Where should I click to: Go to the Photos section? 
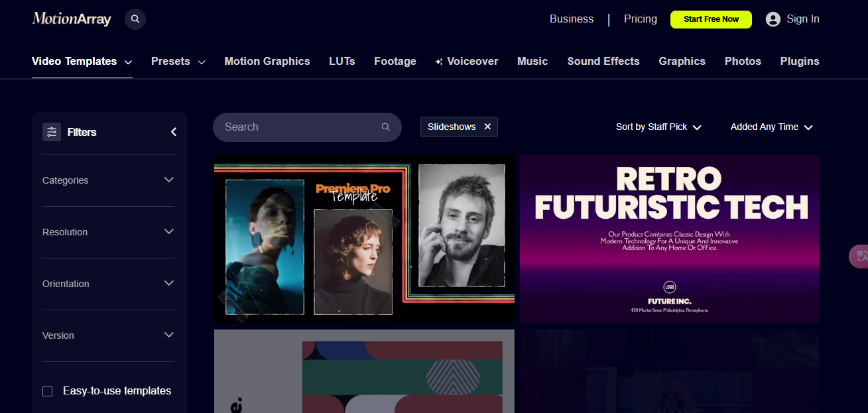743,61
